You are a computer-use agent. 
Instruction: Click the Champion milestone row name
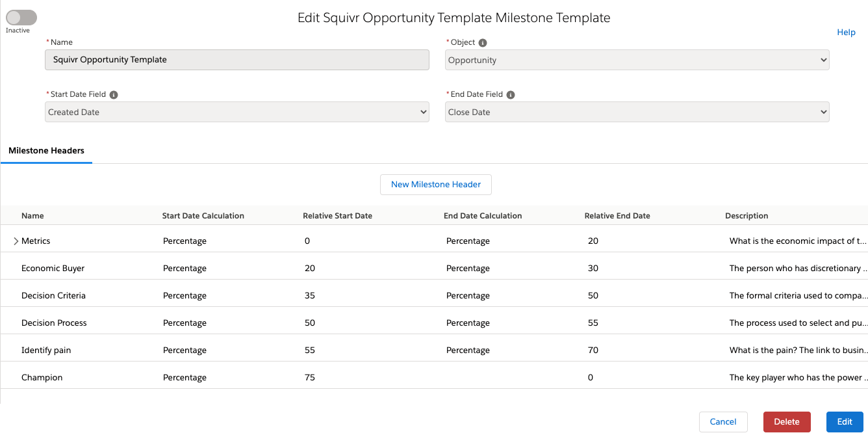[42, 378]
